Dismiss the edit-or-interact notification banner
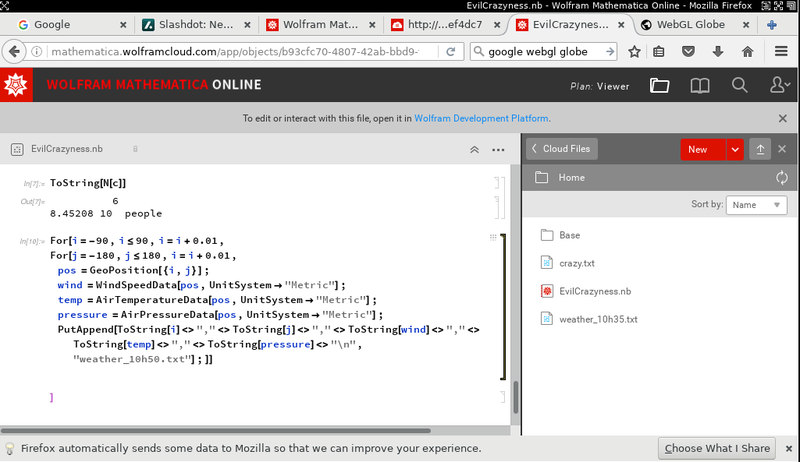800x462 pixels. (783, 118)
